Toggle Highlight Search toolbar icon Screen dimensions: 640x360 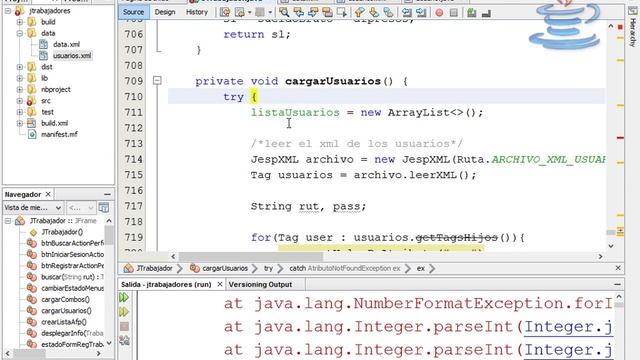point(327,12)
